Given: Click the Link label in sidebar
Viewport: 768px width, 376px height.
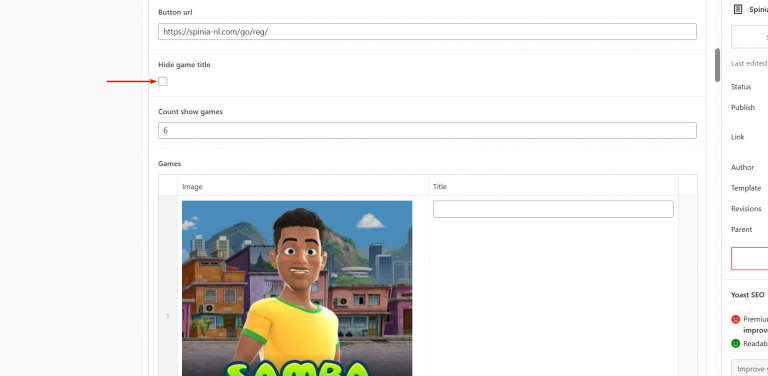Looking at the screenshot, I should [x=738, y=137].
